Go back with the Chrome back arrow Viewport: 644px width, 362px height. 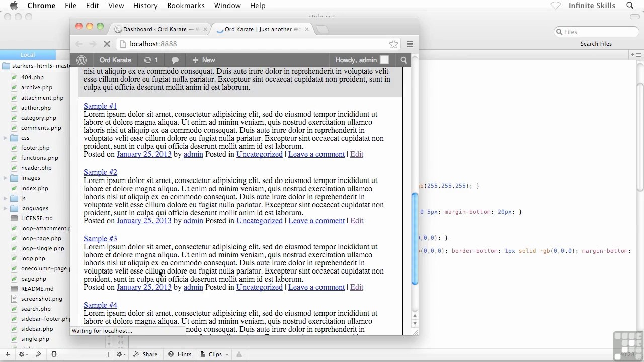tap(78, 44)
